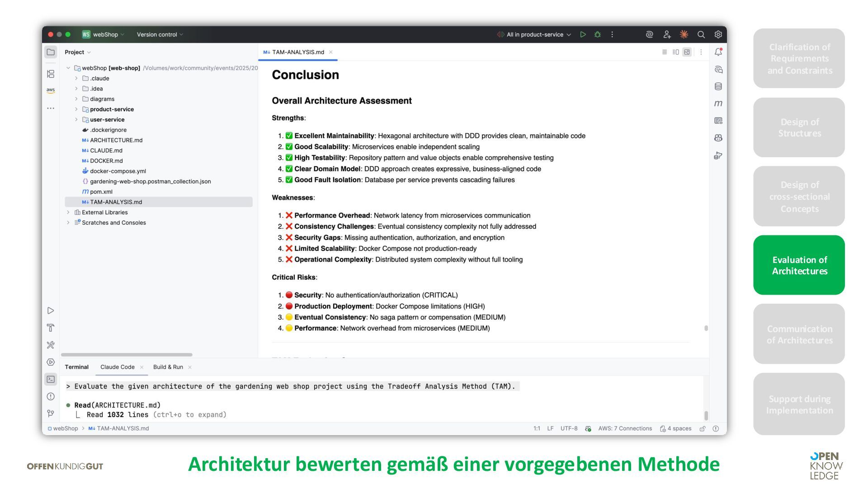This screenshot has width=868, height=488.
Task: Run the product-service configuration
Action: coord(583,34)
